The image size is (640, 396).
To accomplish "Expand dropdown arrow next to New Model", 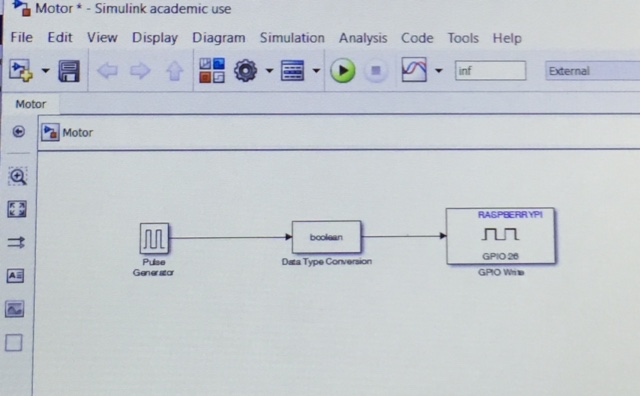I will pyautogui.click(x=45, y=71).
